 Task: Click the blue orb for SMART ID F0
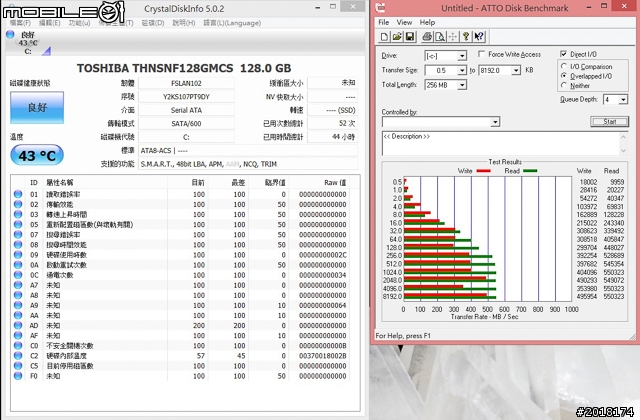pyautogui.click(x=18, y=376)
